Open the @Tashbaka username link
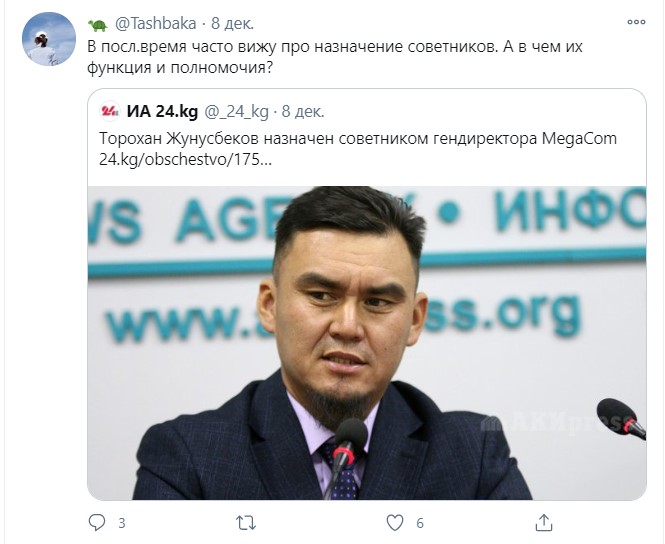665x544 pixels. pos(155,24)
